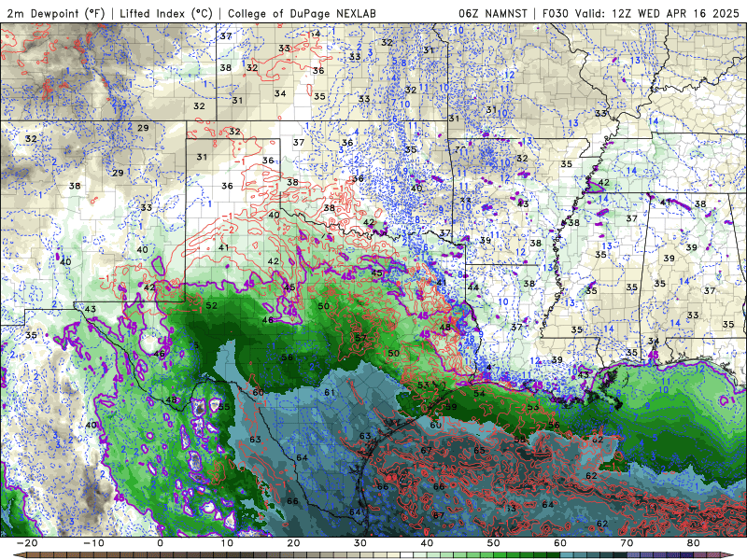Click the dewpoint value 57 on the map

(360, 338)
